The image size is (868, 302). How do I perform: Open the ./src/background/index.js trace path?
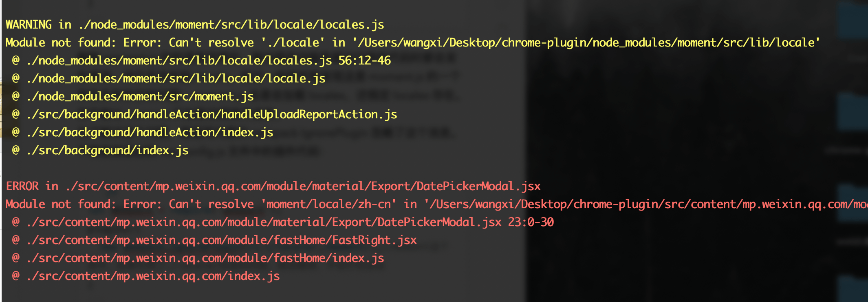(107, 151)
